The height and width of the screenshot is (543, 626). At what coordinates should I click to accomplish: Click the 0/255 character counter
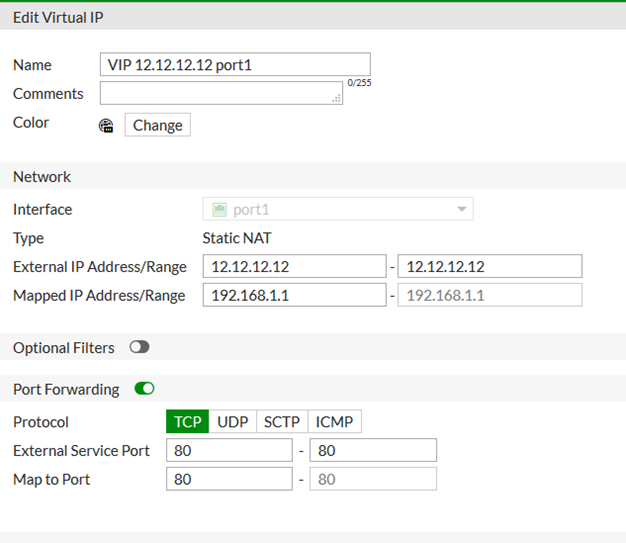point(359,83)
